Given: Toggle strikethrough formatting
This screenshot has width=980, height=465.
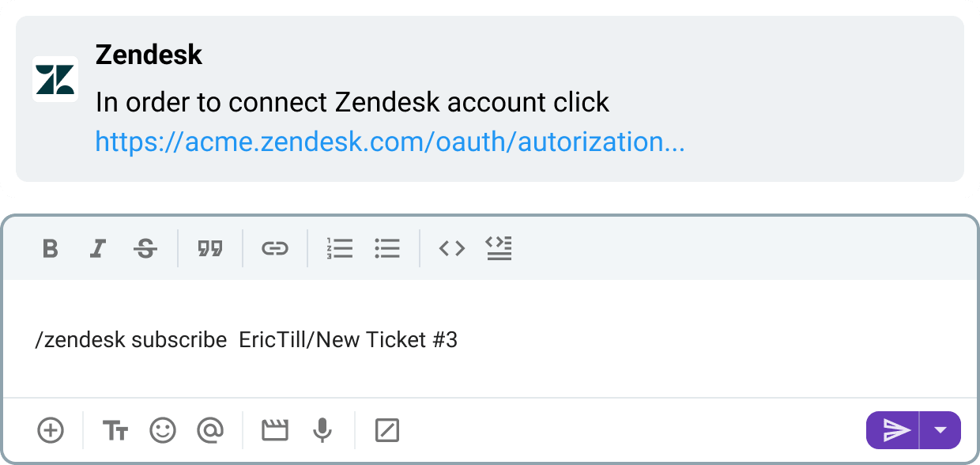Looking at the screenshot, I should pos(145,248).
